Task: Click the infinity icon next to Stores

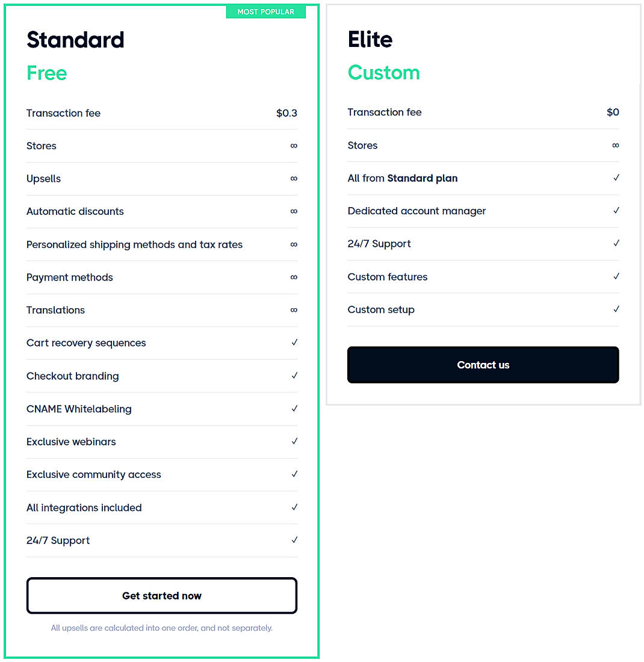Action: pyautogui.click(x=293, y=146)
